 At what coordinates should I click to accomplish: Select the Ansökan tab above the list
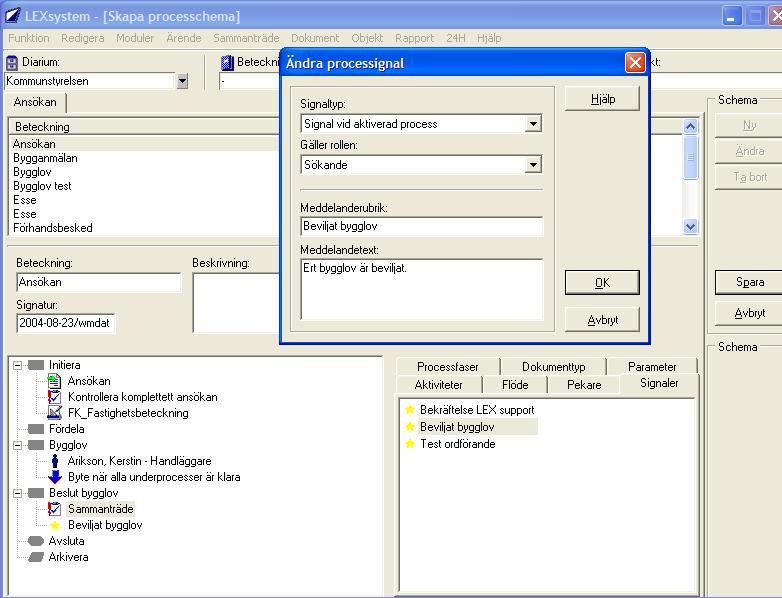(35, 102)
